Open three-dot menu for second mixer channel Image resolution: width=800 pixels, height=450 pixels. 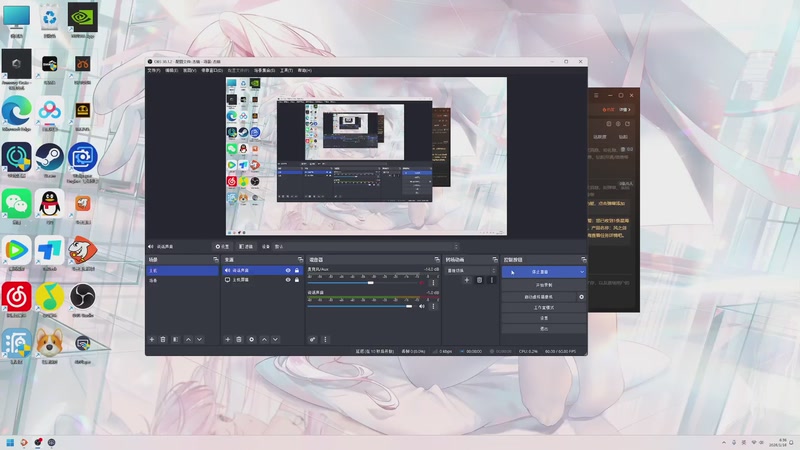[x=433, y=306]
